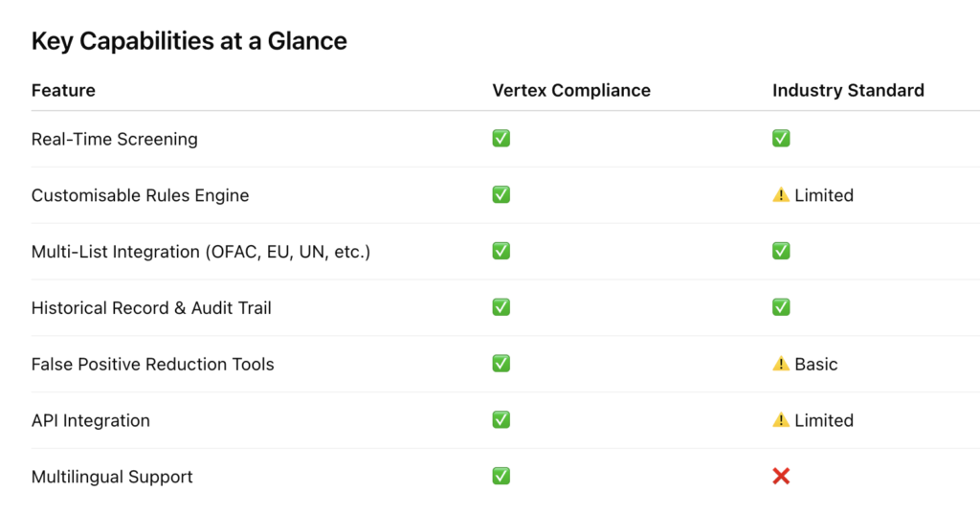The width and height of the screenshot is (980, 514).
Task: Click the Key Capabilities at a Glance heading
Action: pyautogui.click(x=189, y=41)
